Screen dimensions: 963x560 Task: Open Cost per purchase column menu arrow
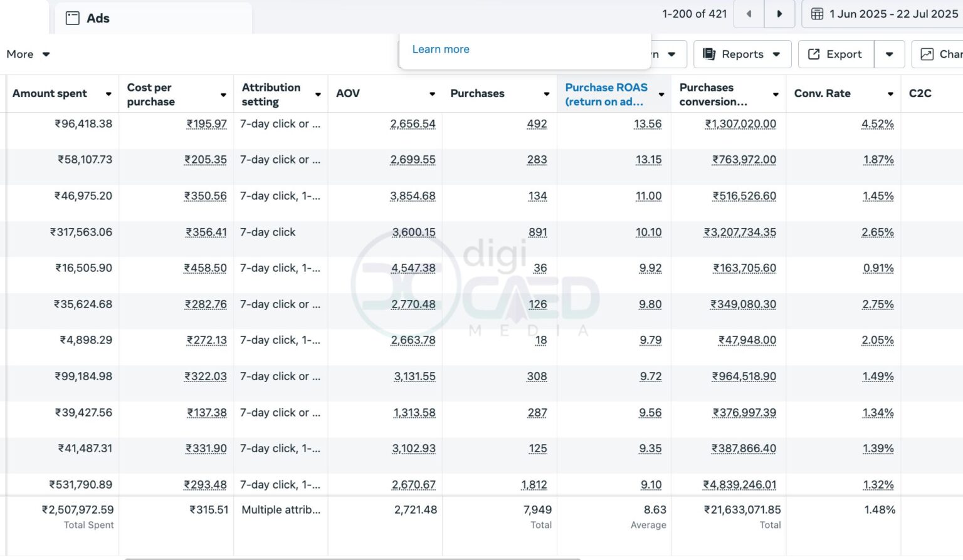coord(223,95)
